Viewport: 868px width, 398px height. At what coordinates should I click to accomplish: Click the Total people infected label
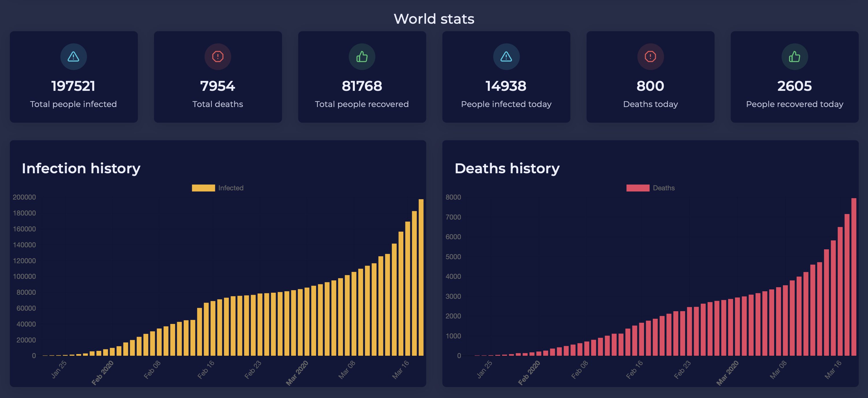click(x=73, y=104)
